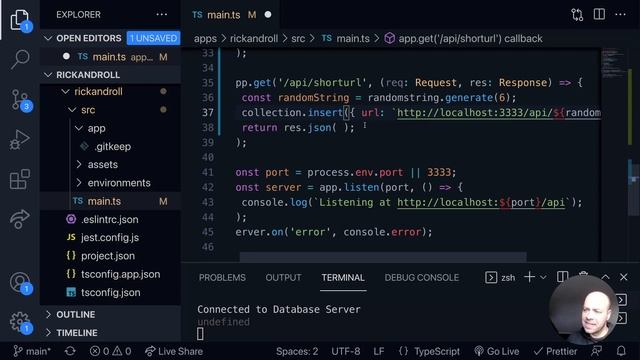Click Live Share in the status bar

[x=174, y=351]
